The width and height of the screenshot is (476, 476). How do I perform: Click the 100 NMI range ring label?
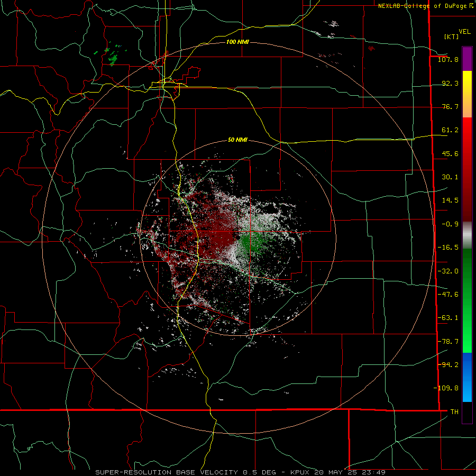click(x=237, y=42)
